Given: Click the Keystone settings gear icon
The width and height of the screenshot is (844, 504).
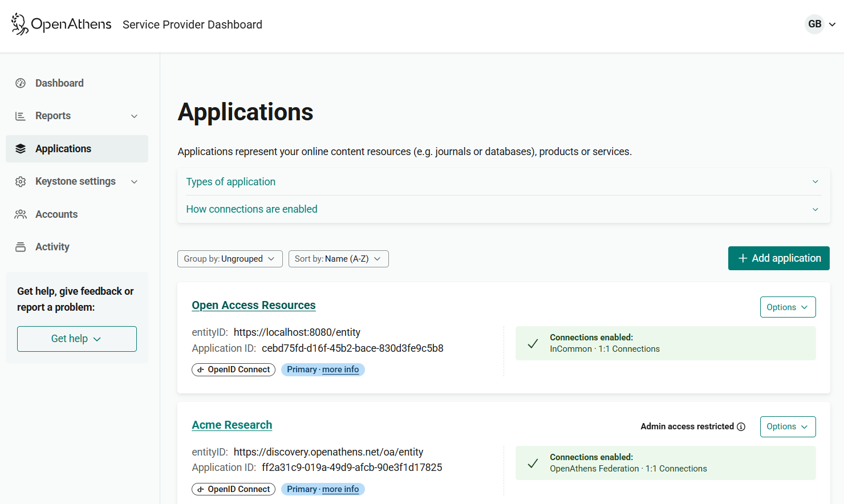Looking at the screenshot, I should (21, 181).
